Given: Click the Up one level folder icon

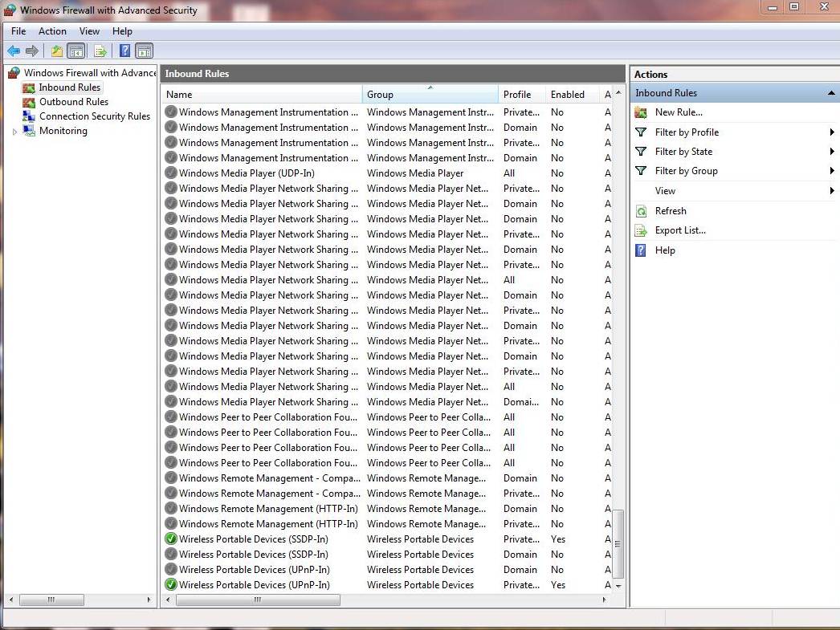Looking at the screenshot, I should [x=57, y=51].
